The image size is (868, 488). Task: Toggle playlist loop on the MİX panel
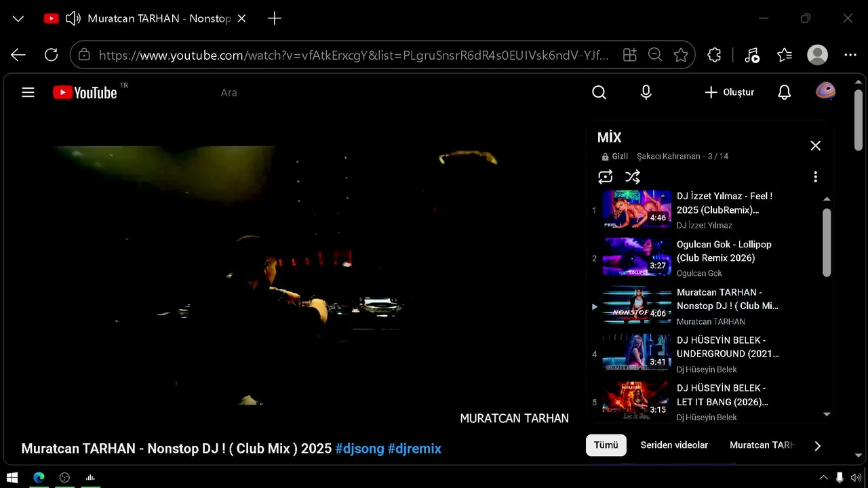pos(606,177)
